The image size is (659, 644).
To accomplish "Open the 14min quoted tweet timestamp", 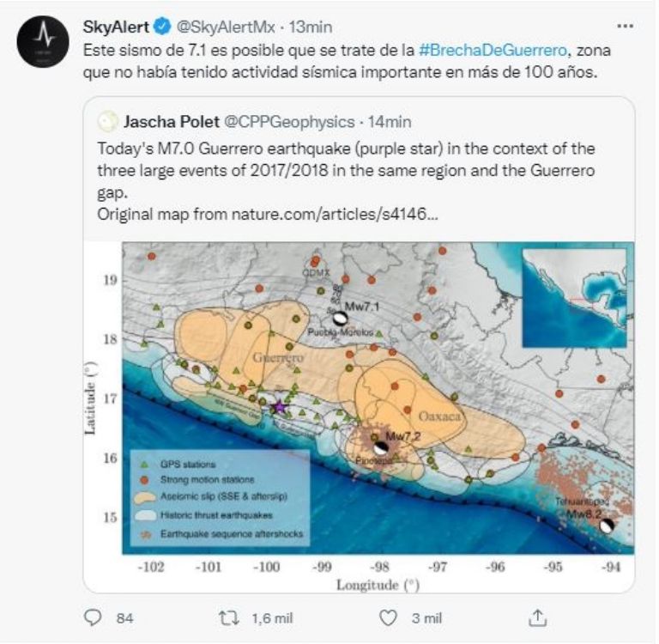I will coord(390,122).
